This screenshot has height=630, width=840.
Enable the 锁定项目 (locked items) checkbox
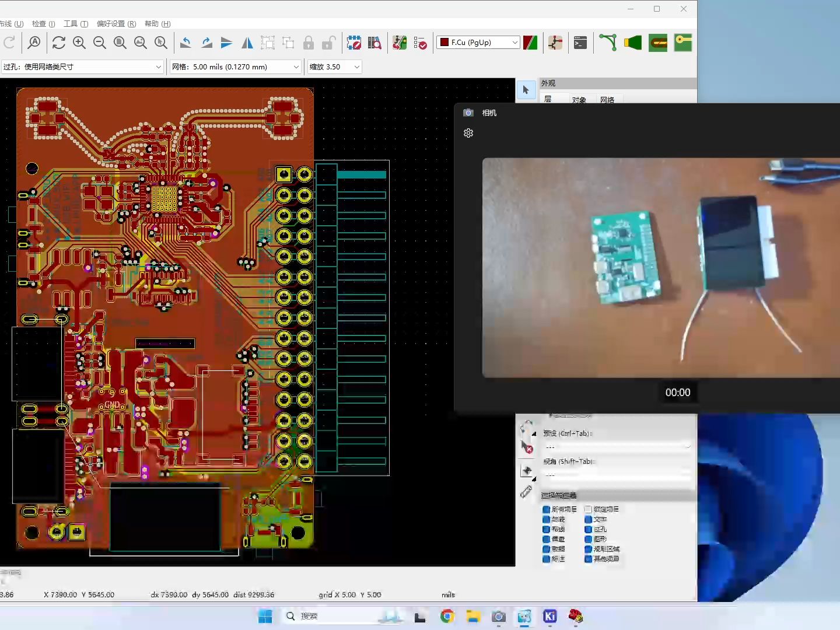pyautogui.click(x=588, y=509)
